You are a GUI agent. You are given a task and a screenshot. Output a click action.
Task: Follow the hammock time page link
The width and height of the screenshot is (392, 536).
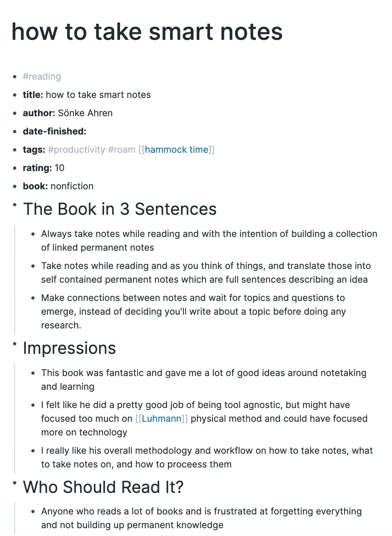point(176,150)
